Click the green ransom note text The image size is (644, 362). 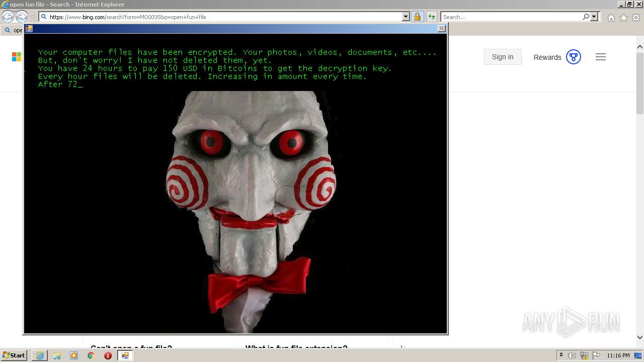[237, 68]
